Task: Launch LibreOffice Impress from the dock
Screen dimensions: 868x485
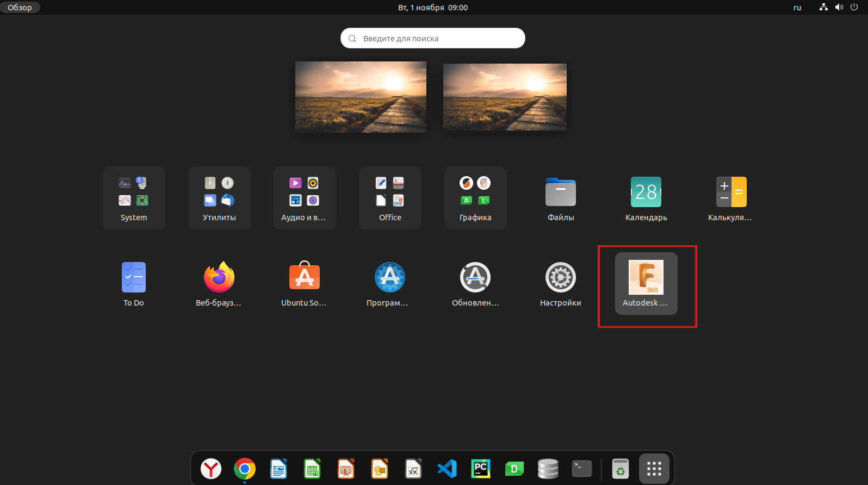Action: click(x=346, y=469)
